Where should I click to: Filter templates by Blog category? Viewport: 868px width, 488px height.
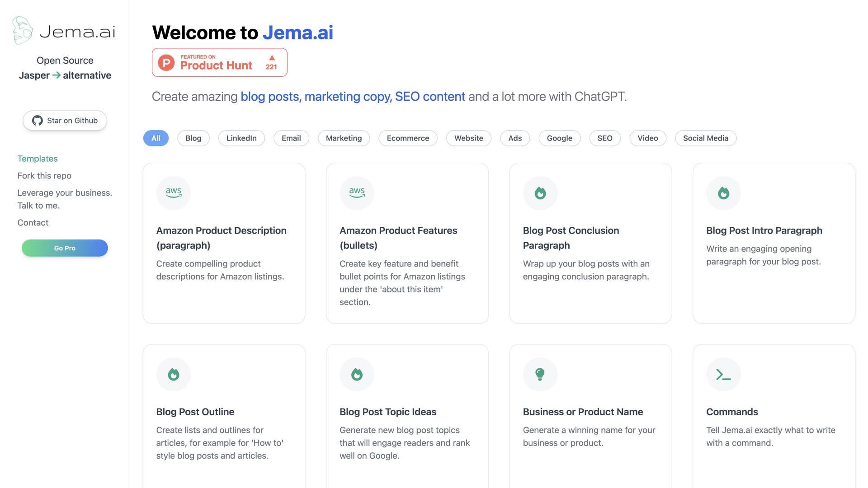coord(193,138)
